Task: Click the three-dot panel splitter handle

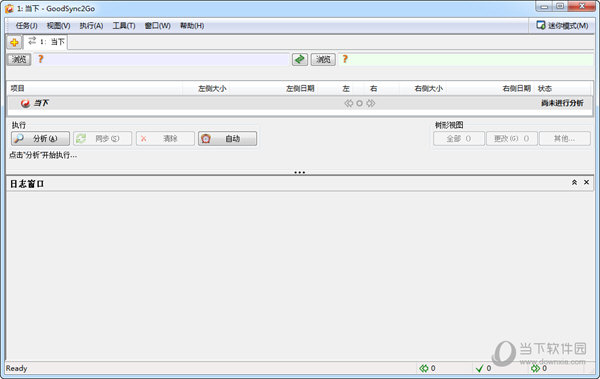Action: (x=300, y=172)
